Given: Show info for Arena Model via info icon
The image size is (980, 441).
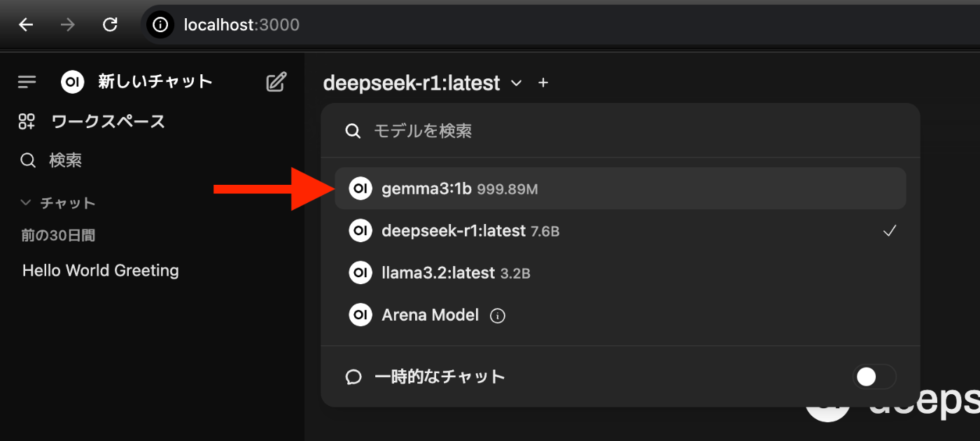Looking at the screenshot, I should (x=498, y=316).
